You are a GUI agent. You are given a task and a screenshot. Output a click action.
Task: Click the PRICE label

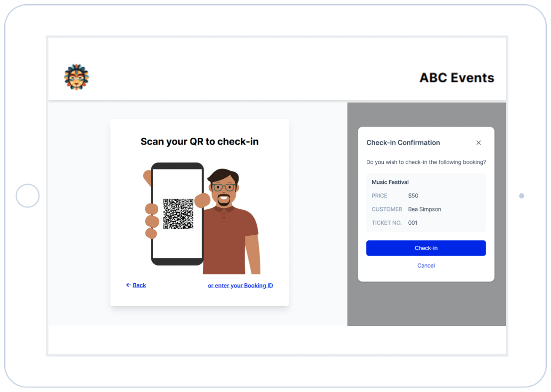[x=379, y=196]
